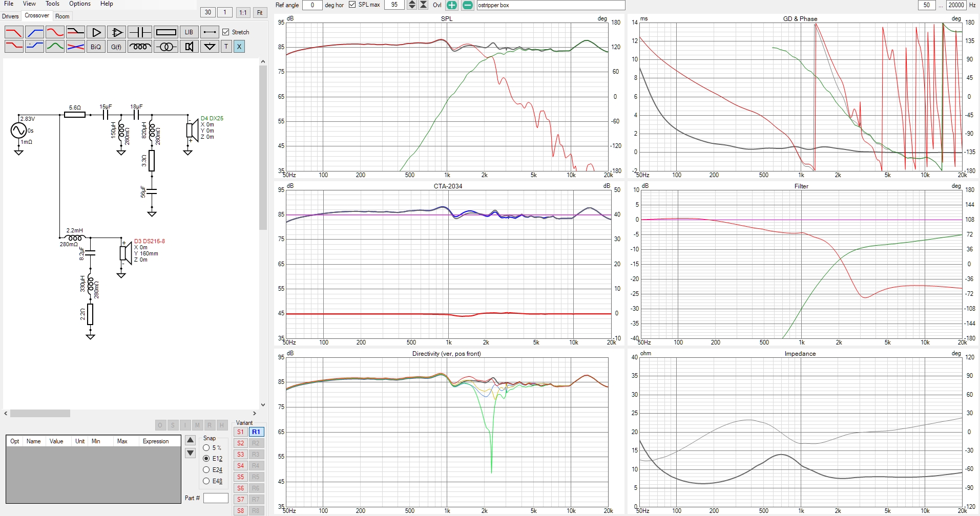The image size is (980, 516).
Task: Add the crossed red-blue filter block
Action: coord(75,47)
